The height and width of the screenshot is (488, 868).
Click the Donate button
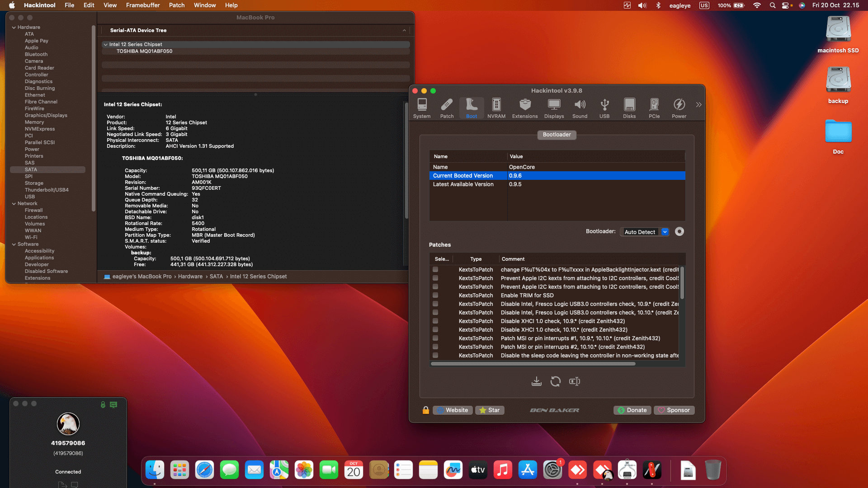coord(632,410)
